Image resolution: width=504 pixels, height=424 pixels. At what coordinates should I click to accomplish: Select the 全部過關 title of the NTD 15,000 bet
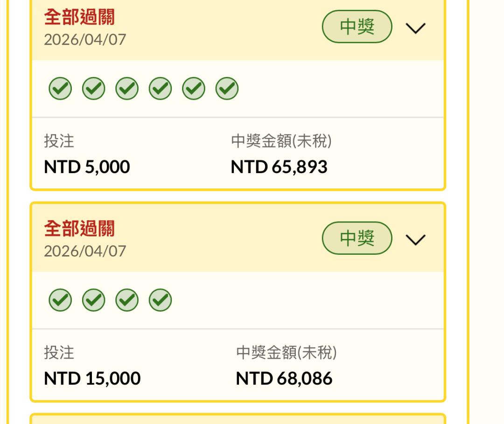(79, 229)
